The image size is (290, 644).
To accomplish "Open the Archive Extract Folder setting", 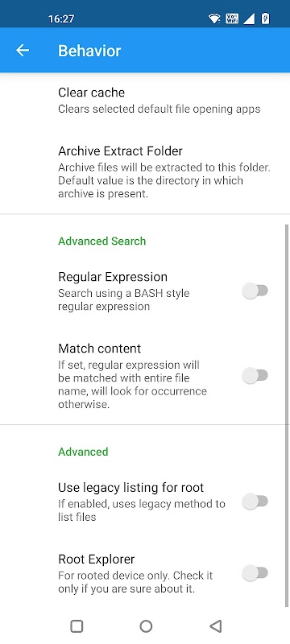I will [145, 172].
